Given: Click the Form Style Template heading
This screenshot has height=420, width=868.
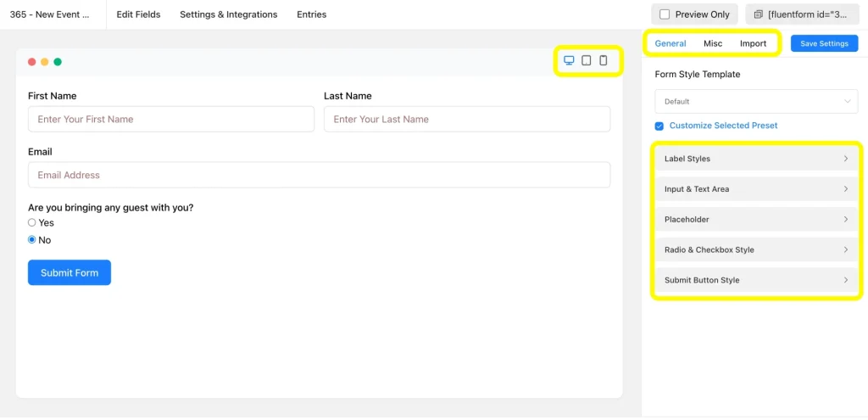Looking at the screenshot, I should [x=698, y=75].
